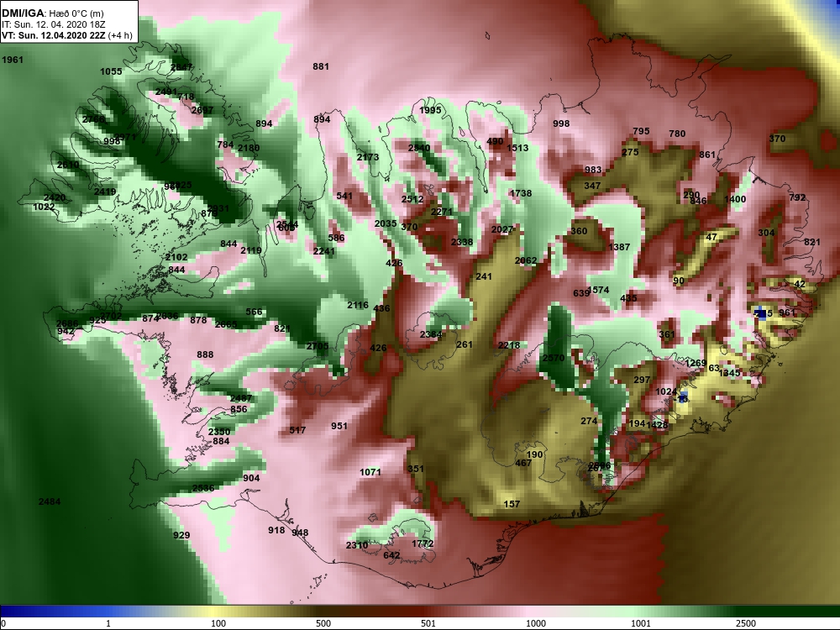Click the map value '1961'
Image resolution: width=840 pixels, height=630 pixels.
13,60
